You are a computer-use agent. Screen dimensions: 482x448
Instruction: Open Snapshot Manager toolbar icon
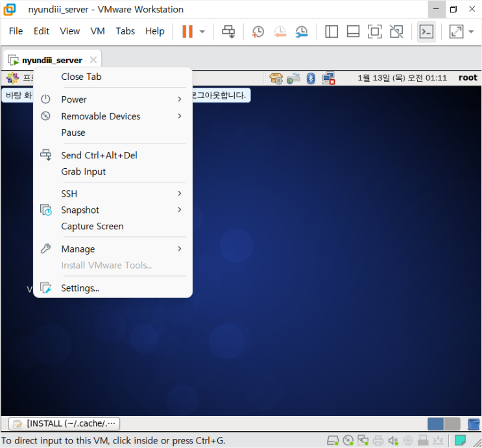pos(302,31)
